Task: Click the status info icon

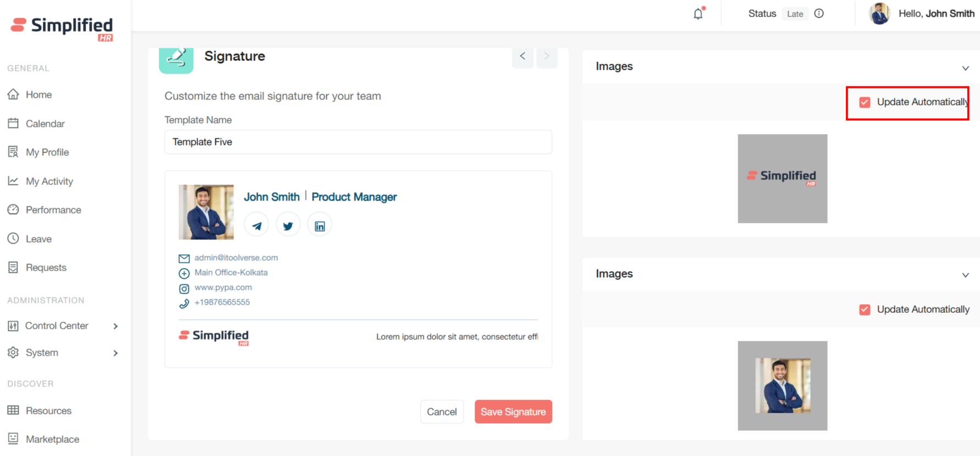Action: (819, 14)
